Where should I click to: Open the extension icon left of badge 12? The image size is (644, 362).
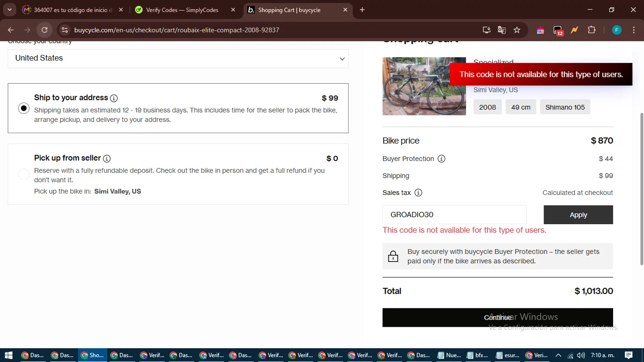tap(541, 30)
